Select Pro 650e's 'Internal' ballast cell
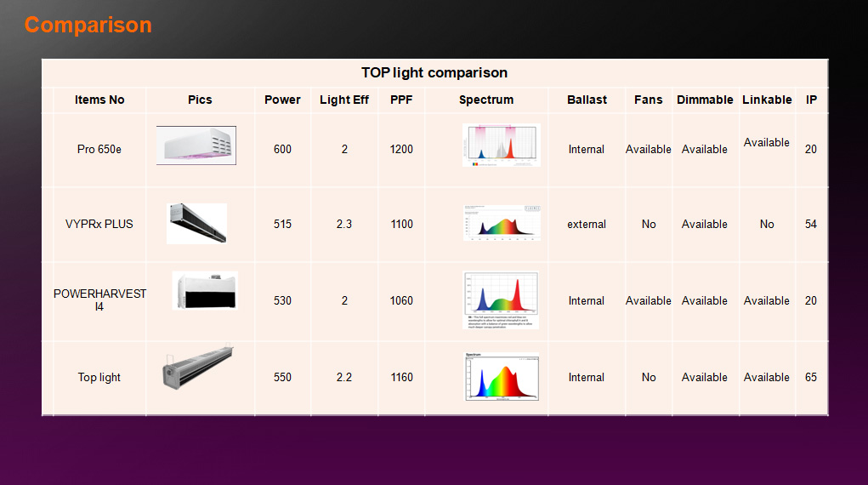Viewport: 868px width, 485px height. [587, 149]
